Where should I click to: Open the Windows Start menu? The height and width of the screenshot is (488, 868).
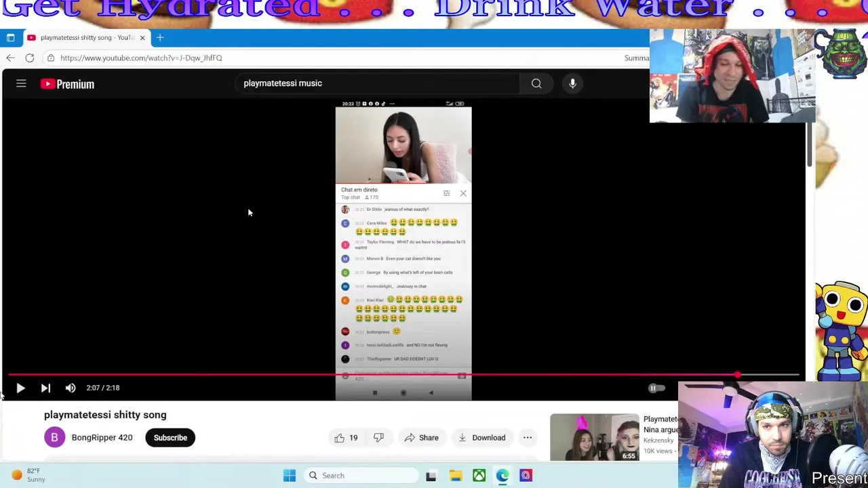point(290,475)
